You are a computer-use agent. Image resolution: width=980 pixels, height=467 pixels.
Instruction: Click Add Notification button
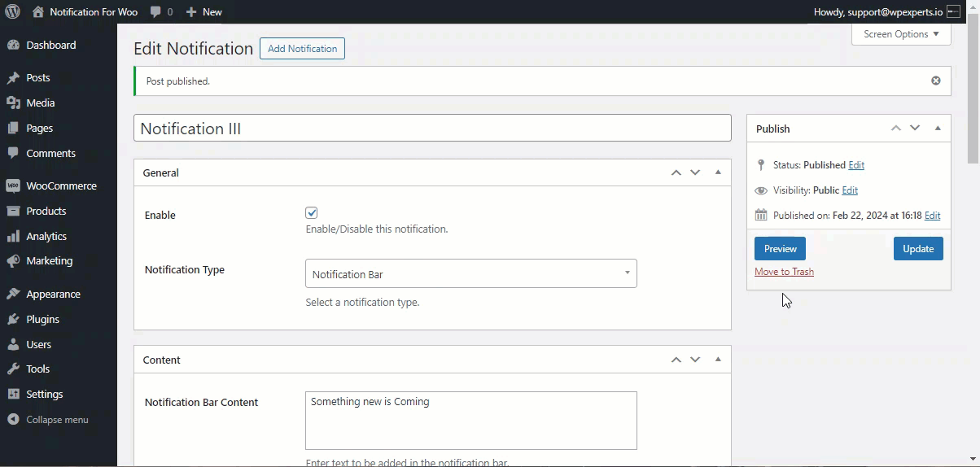[302, 49]
